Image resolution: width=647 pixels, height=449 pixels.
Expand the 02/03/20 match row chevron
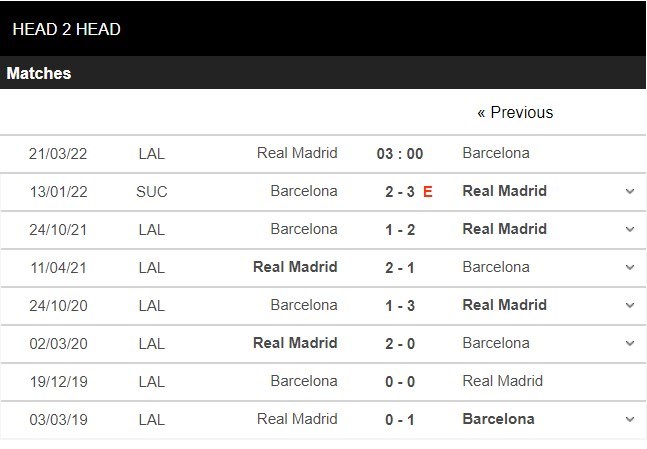coord(630,343)
